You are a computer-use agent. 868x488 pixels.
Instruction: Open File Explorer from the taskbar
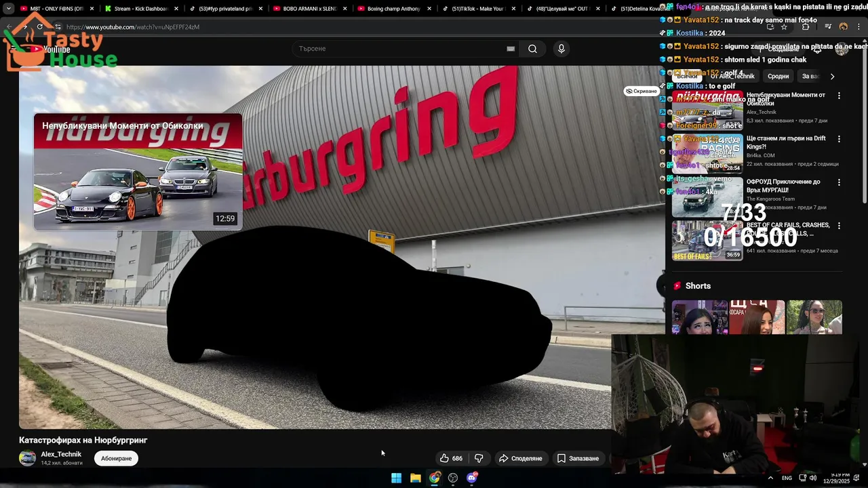[415, 478]
